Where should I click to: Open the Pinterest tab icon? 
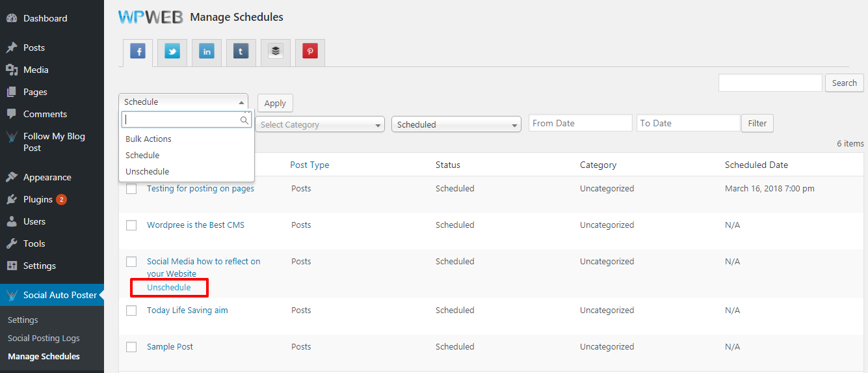[x=310, y=52]
